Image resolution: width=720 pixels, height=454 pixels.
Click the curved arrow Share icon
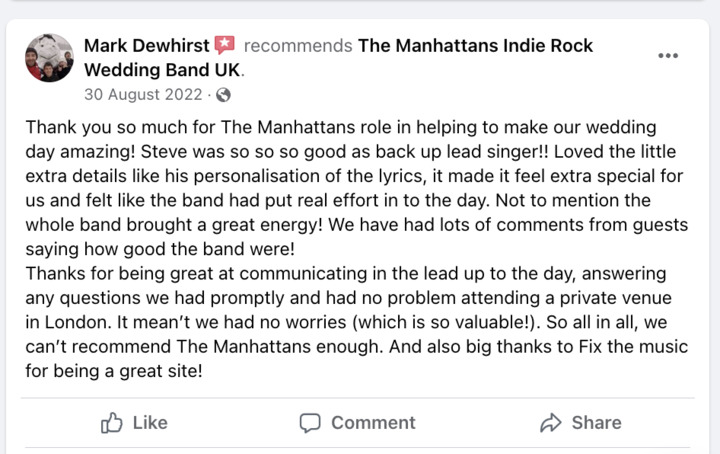pos(551,423)
